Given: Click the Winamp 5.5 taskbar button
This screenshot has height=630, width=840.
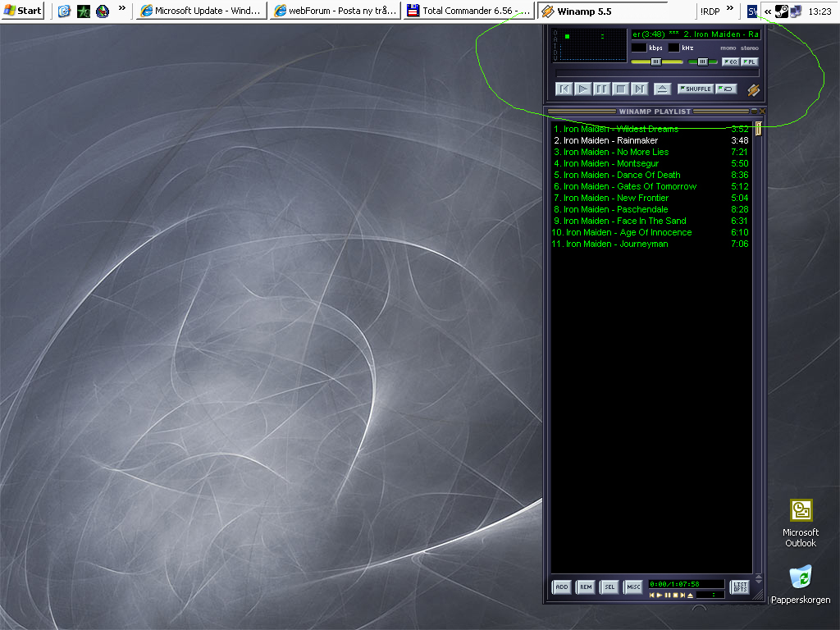Looking at the screenshot, I should (603, 11).
